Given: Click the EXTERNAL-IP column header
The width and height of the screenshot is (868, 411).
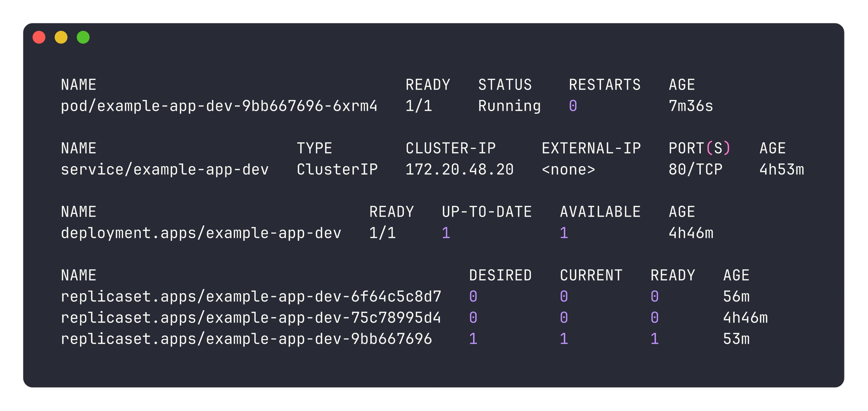Looking at the screenshot, I should (x=591, y=148).
